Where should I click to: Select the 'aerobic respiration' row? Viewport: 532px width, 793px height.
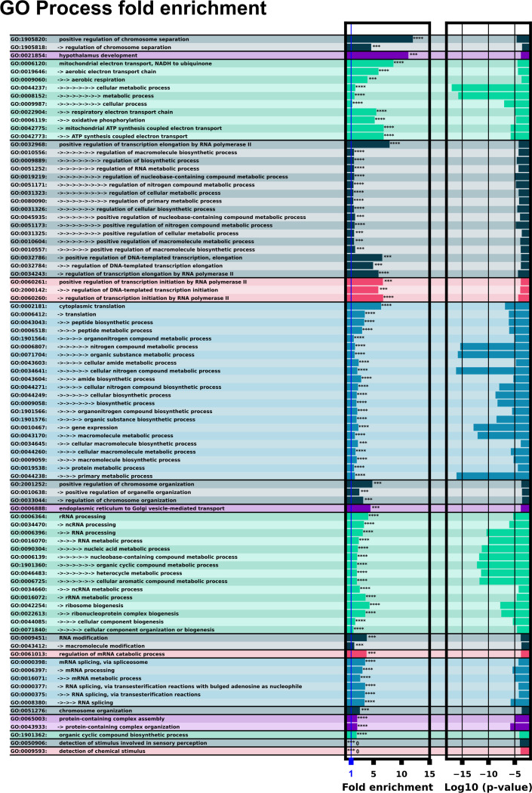pyautogui.click(x=269, y=79)
